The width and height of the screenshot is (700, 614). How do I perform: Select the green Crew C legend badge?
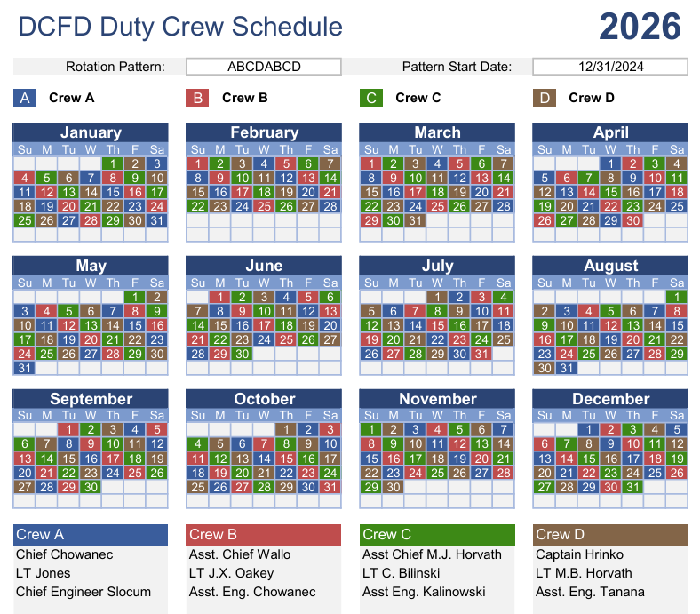(371, 98)
